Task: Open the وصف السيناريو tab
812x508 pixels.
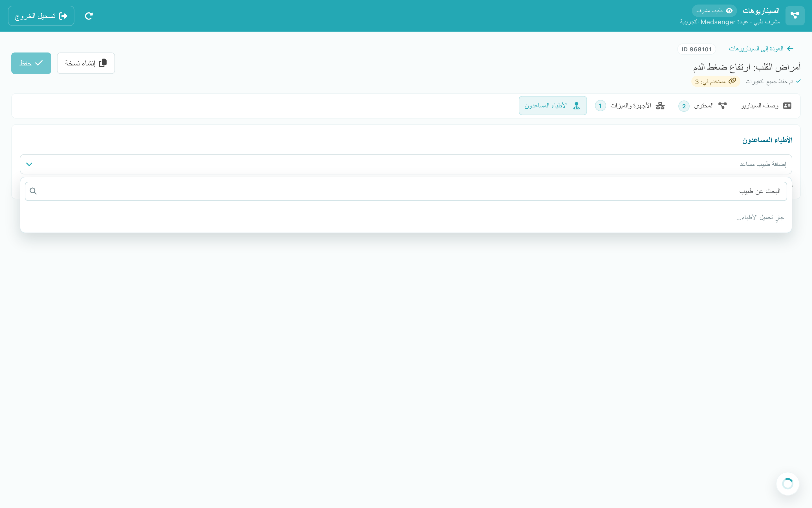Action: pyautogui.click(x=766, y=106)
